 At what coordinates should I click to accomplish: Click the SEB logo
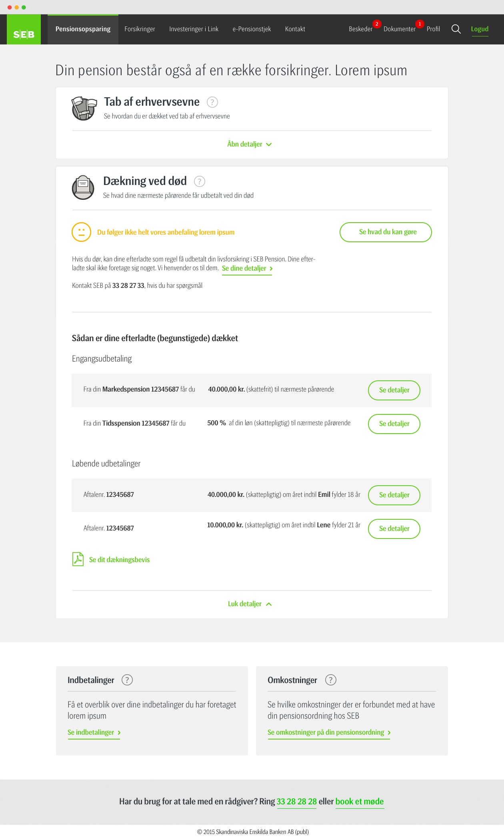coord(24,29)
